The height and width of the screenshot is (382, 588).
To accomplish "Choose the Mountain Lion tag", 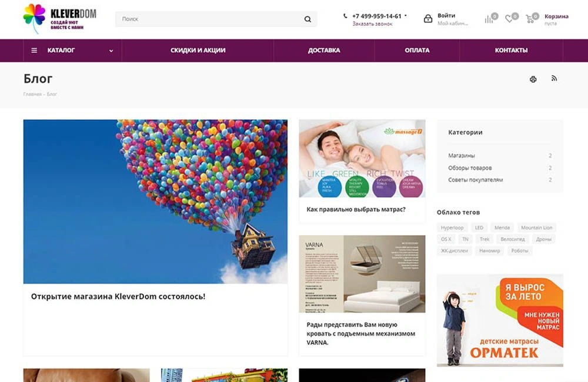I will pos(536,227).
